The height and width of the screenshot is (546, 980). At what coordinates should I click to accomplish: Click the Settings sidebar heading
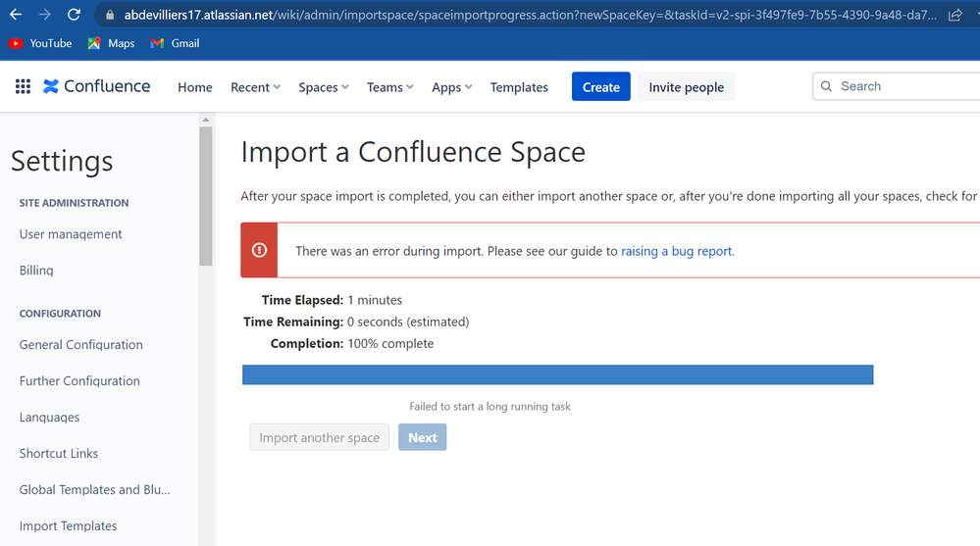click(62, 161)
